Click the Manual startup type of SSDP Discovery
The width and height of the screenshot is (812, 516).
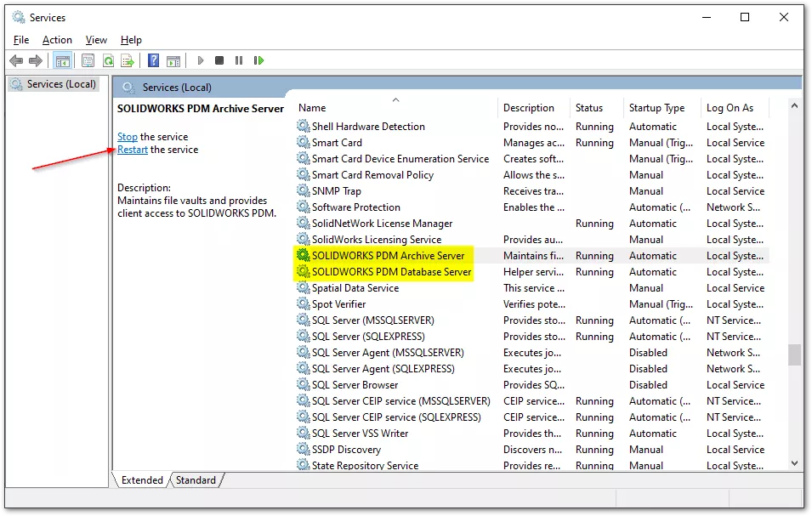coord(645,449)
